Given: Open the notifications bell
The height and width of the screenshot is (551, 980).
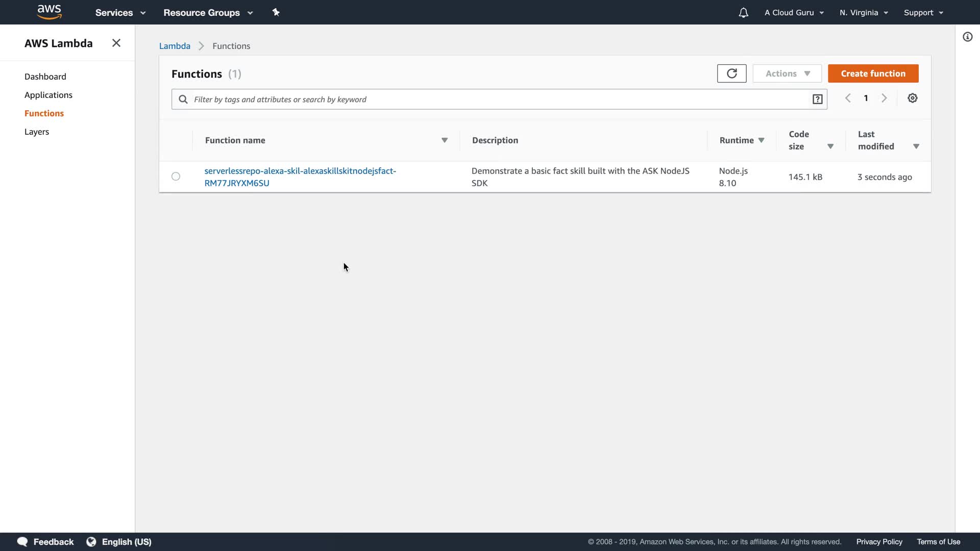Looking at the screenshot, I should tap(743, 13).
